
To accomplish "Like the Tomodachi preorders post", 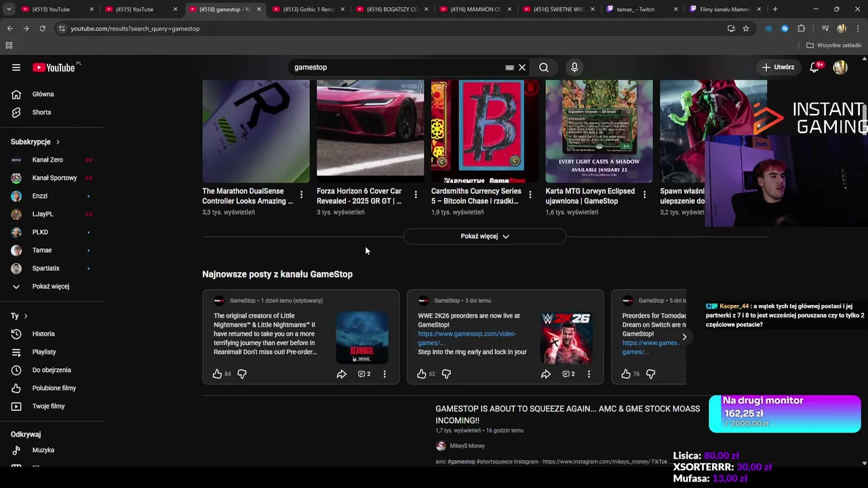I will (626, 374).
